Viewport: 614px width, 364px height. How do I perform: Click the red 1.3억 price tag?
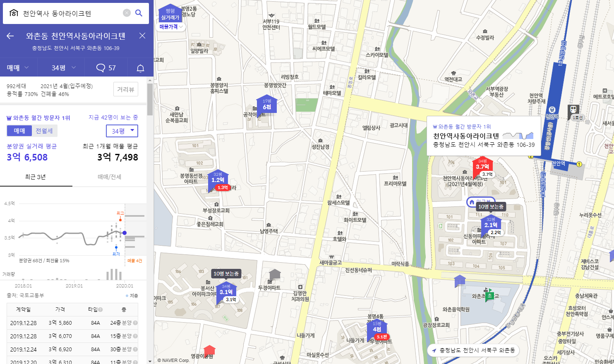(x=223, y=187)
